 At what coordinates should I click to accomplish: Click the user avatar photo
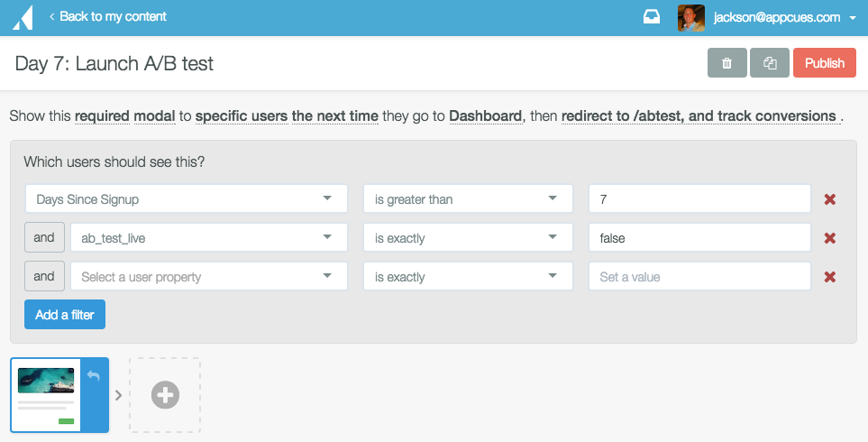(690, 18)
